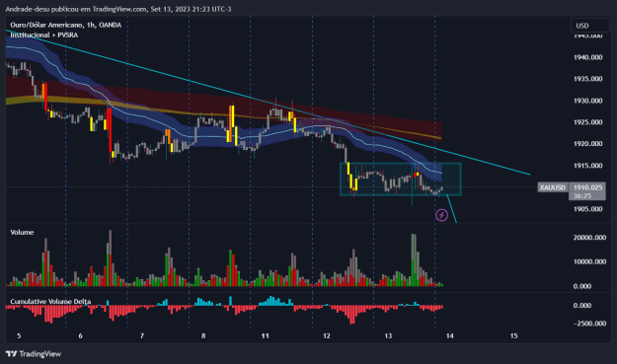617x364 pixels.
Task: Click date 14 on time axis
Action: tap(450, 336)
